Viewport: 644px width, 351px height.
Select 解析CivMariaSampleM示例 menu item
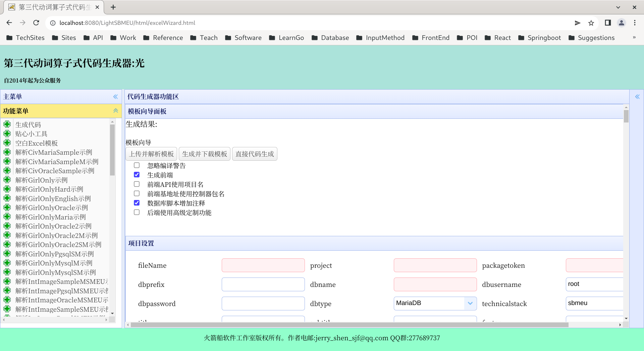tap(57, 162)
